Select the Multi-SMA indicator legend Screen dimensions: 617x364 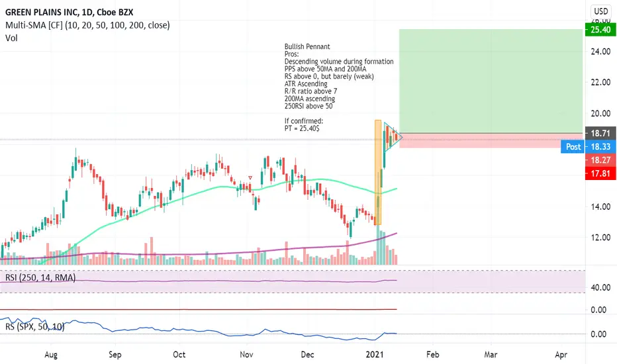click(x=87, y=25)
